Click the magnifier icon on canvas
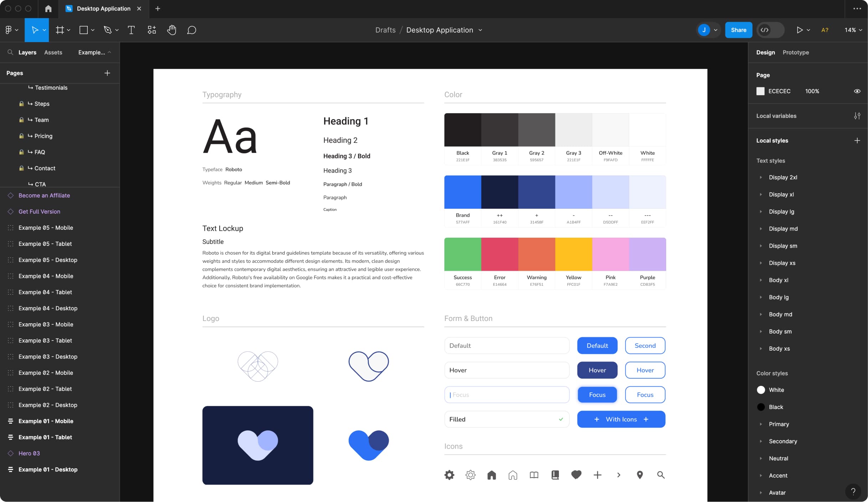 (661, 475)
